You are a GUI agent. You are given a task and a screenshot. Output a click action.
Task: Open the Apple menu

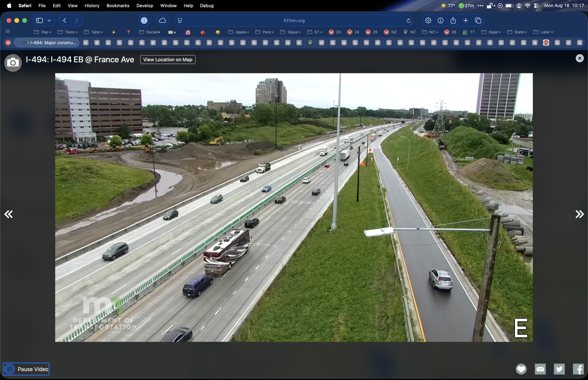pos(9,5)
